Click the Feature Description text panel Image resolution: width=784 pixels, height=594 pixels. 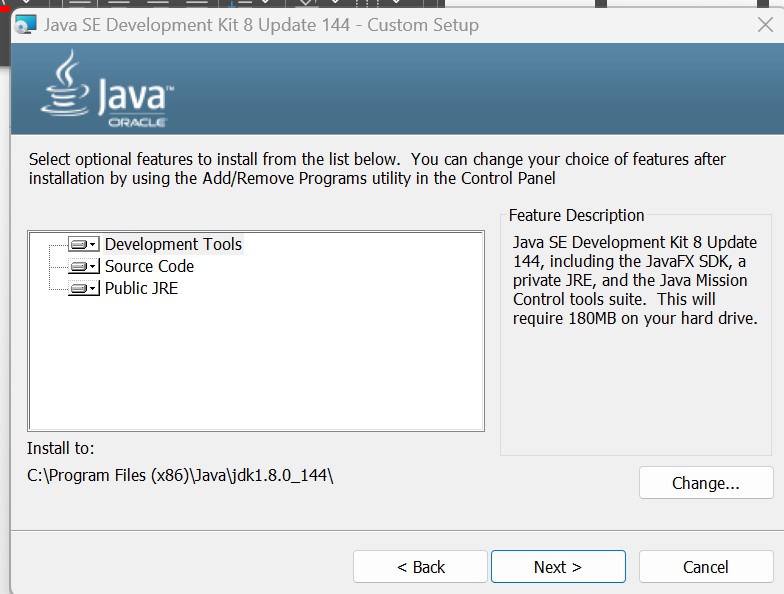pos(635,281)
